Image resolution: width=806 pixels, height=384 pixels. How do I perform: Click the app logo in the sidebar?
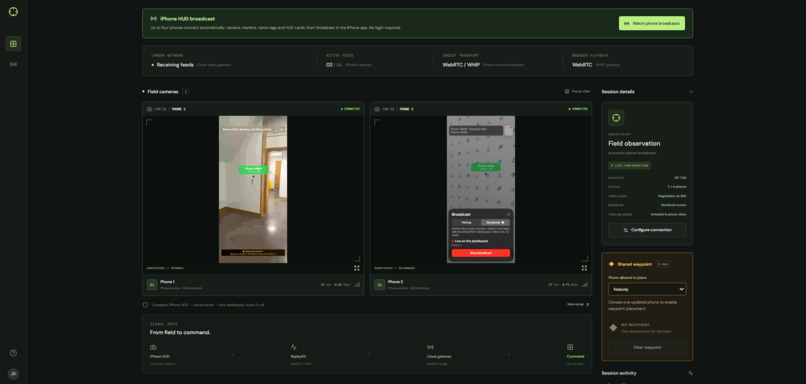tap(13, 11)
